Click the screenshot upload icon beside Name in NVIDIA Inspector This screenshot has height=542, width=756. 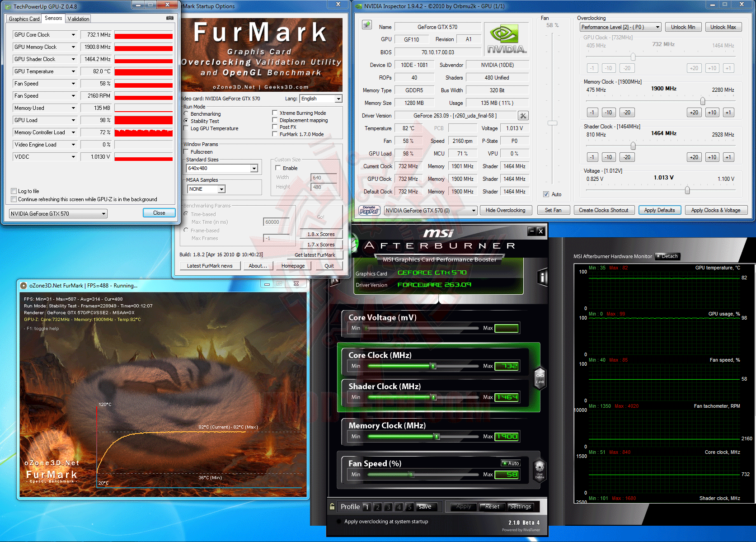367,25
